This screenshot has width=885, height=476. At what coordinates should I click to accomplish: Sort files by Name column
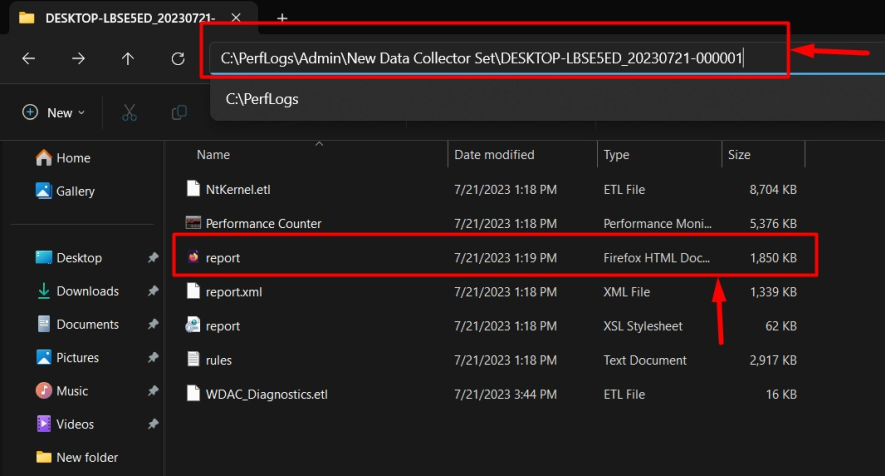click(214, 155)
